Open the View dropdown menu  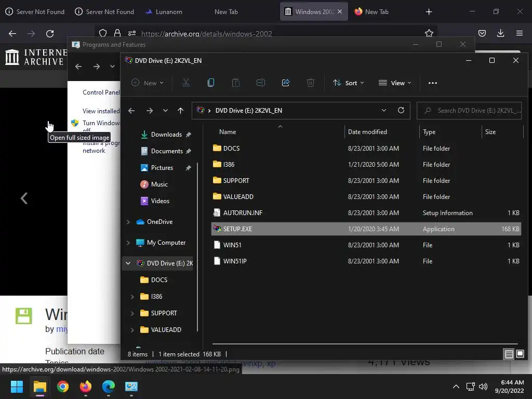click(x=395, y=83)
